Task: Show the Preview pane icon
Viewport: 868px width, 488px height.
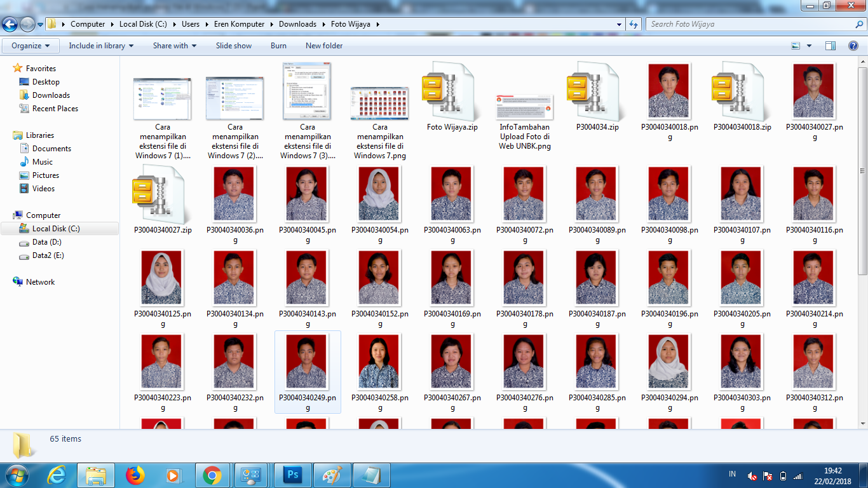Action: click(x=830, y=46)
